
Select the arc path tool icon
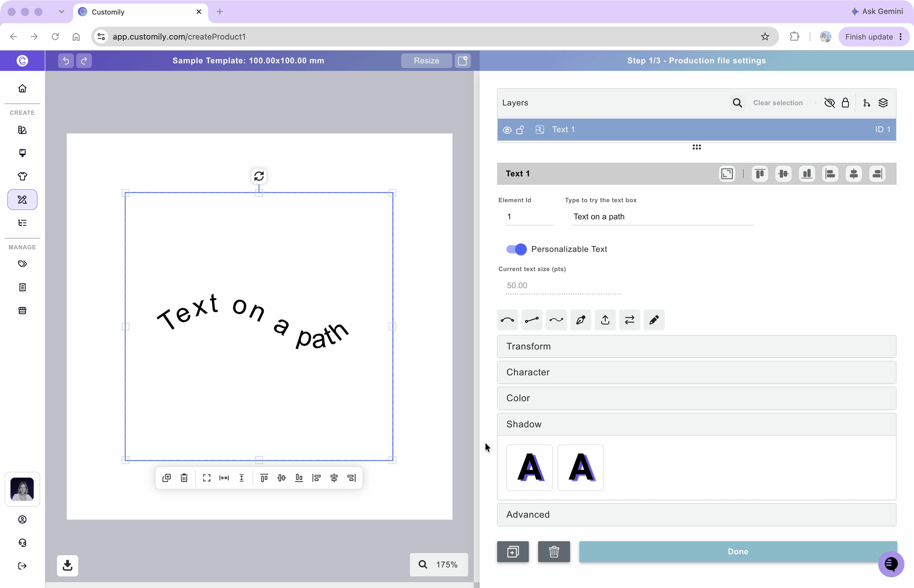(x=507, y=320)
